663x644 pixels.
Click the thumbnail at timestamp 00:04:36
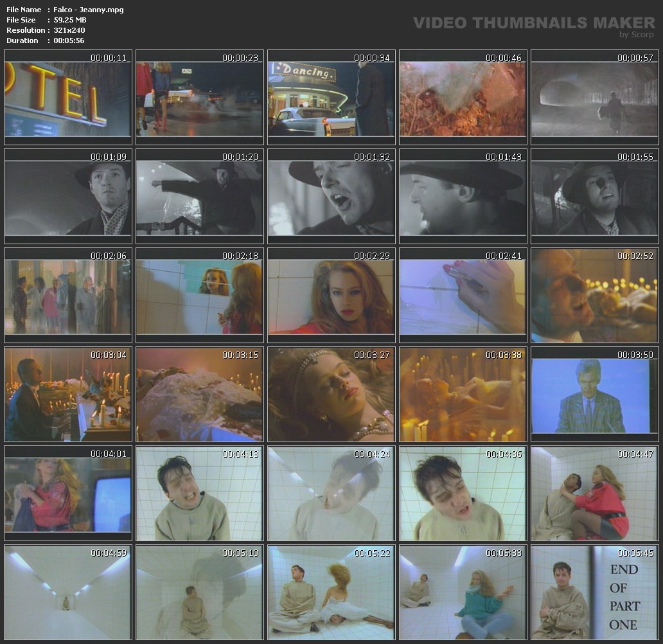click(463, 494)
